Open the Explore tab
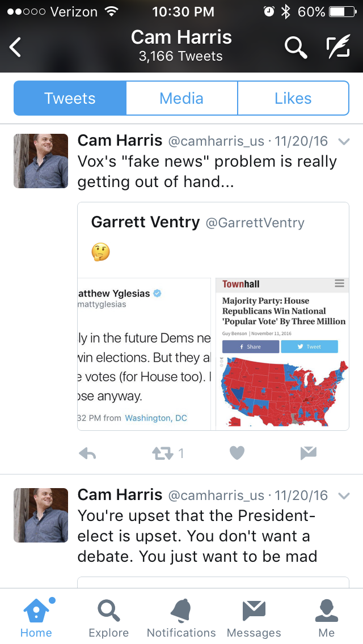Image resolution: width=363 pixels, height=644 pixels. (x=108, y=618)
